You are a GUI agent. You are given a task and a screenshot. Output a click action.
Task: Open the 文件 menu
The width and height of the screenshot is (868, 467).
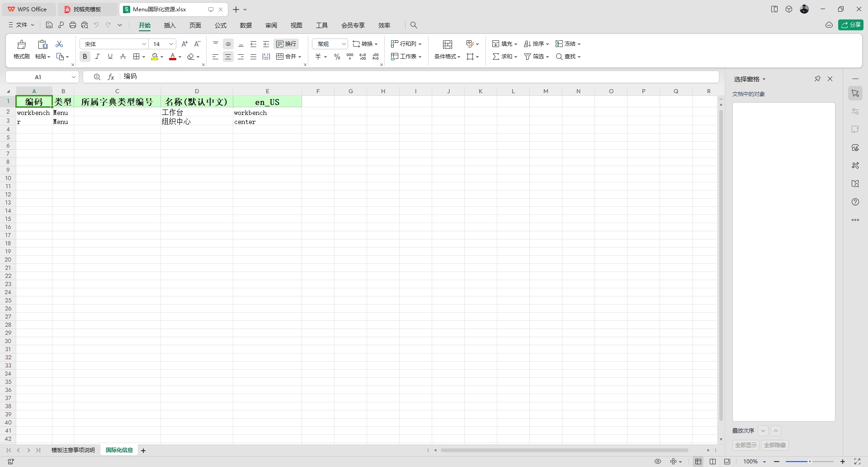[20, 25]
